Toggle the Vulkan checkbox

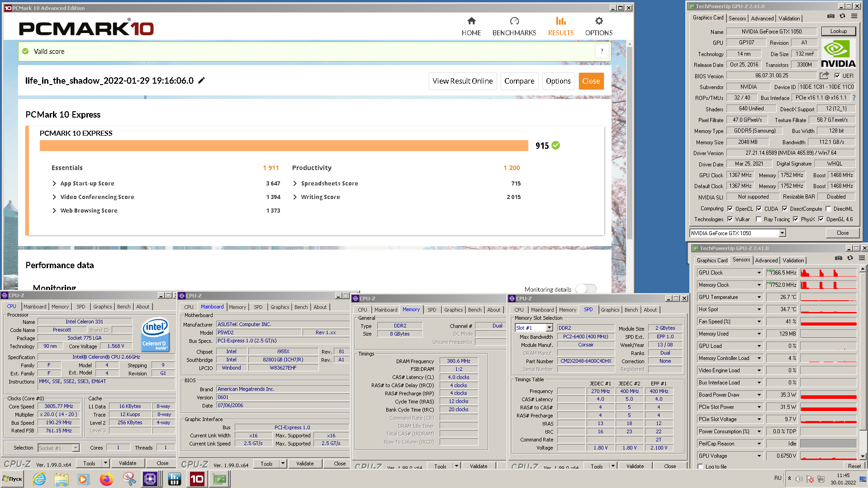(730, 219)
